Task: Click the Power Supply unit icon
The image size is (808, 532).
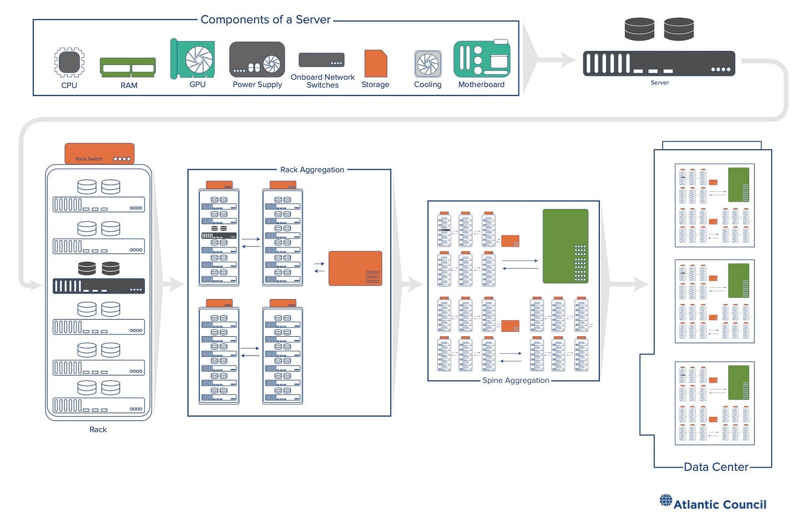Action: (x=257, y=60)
